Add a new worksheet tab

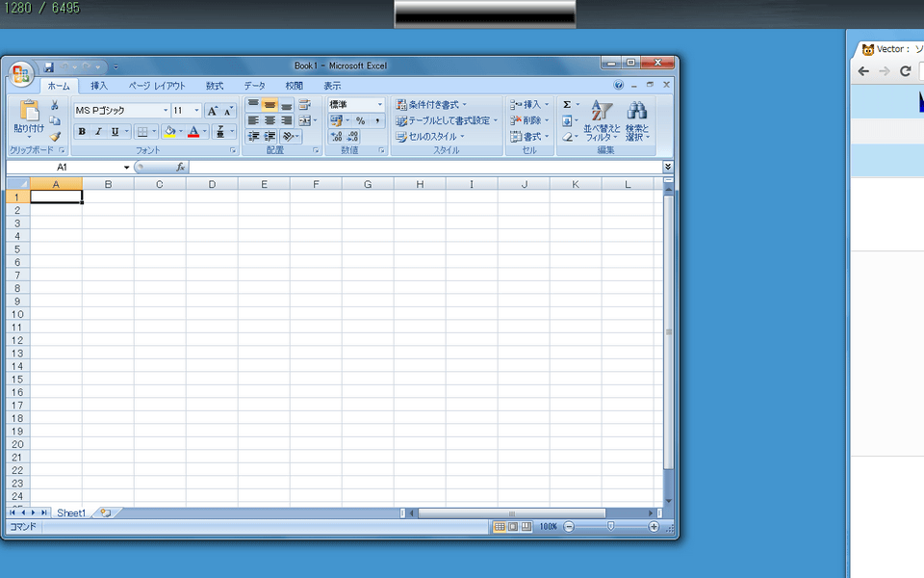(106, 513)
